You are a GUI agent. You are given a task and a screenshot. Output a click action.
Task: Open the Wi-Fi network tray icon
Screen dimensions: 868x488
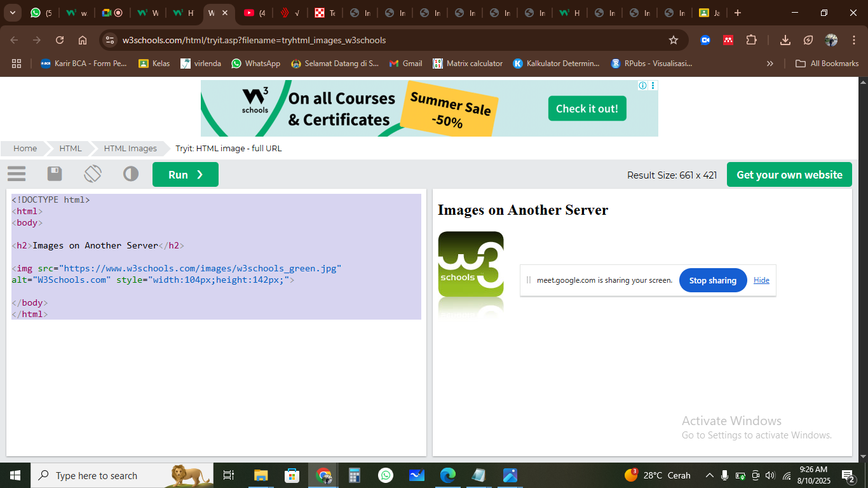787,475
